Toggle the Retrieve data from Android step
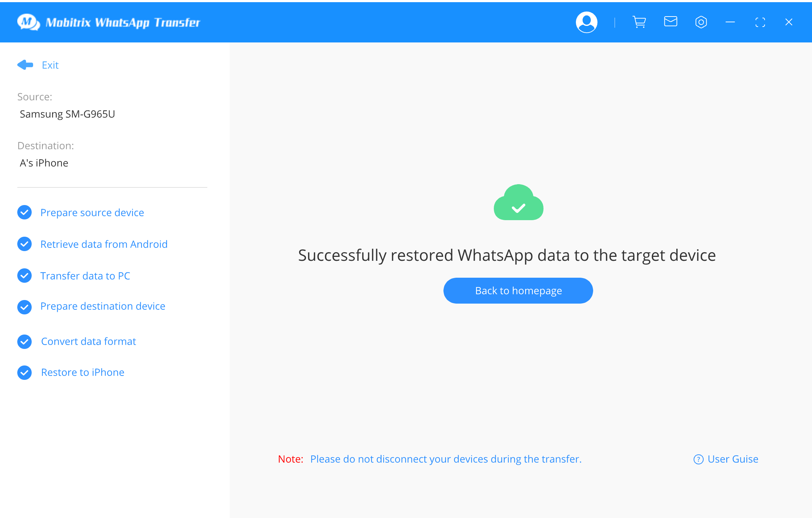This screenshot has height=518, width=812. (x=104, y=244)
